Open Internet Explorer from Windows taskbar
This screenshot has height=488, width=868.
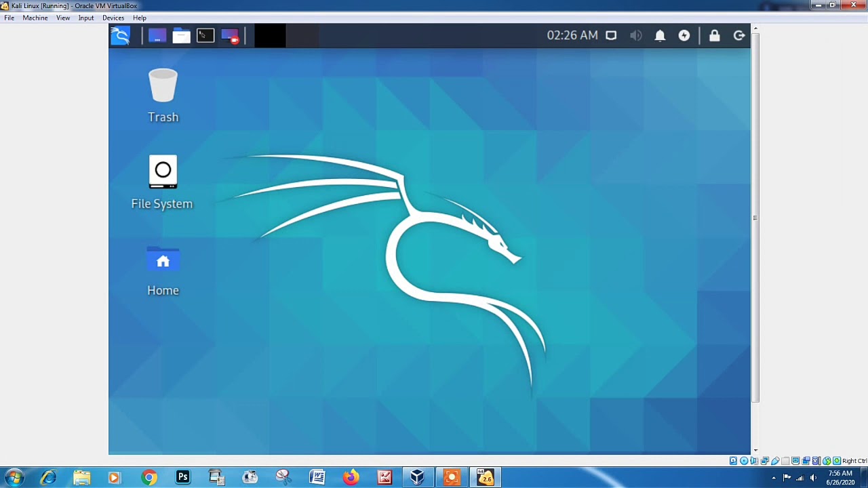pyautogui.click(x=48, y=478)
